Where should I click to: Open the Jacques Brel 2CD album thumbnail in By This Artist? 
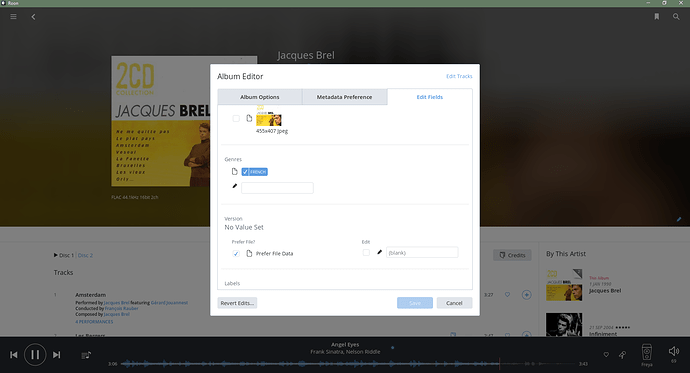[564, 285]
